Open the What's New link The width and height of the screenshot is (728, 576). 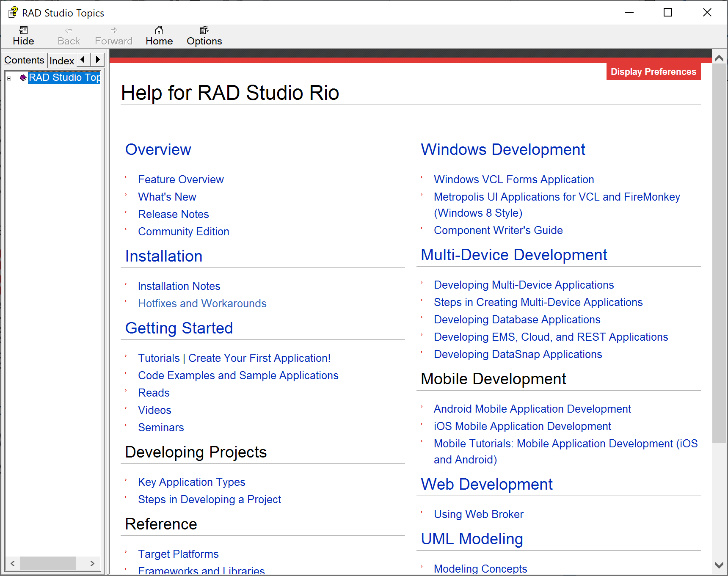[167, 197]
